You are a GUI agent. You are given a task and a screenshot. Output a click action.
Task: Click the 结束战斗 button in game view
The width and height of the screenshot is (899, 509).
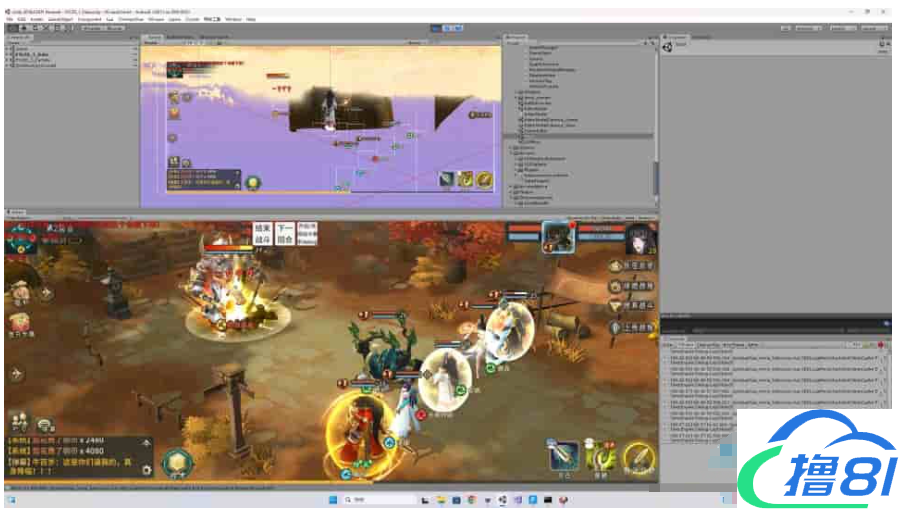(262, 234)
